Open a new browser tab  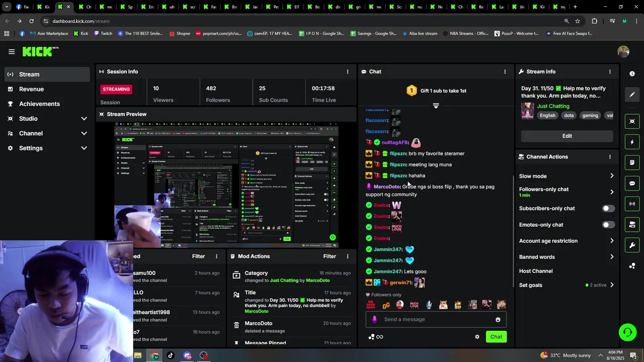[x=575, y=7]
